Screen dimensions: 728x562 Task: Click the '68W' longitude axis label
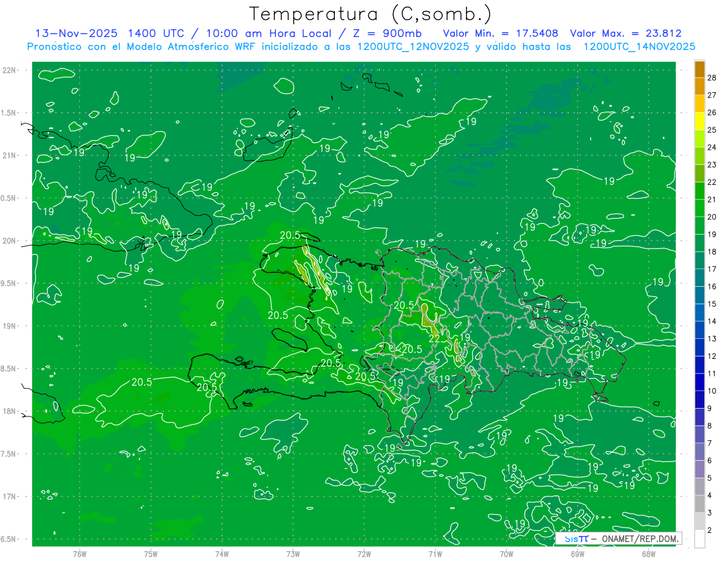(648, 554)
